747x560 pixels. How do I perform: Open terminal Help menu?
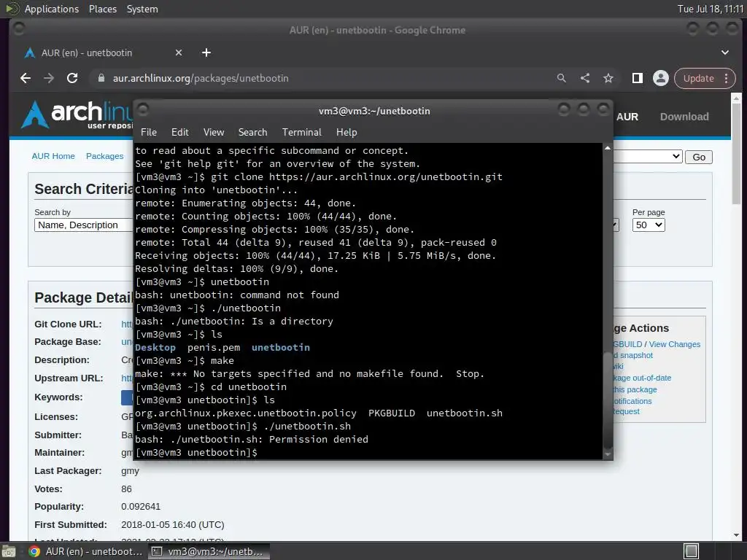click(347, 133)
